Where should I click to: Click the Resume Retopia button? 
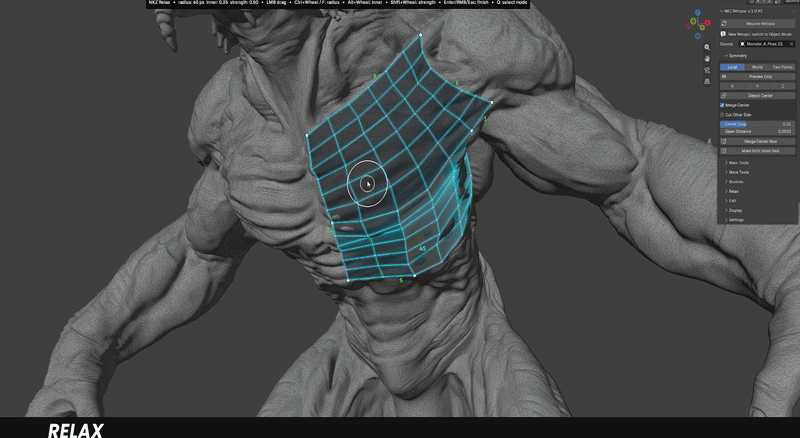point(757,23)
